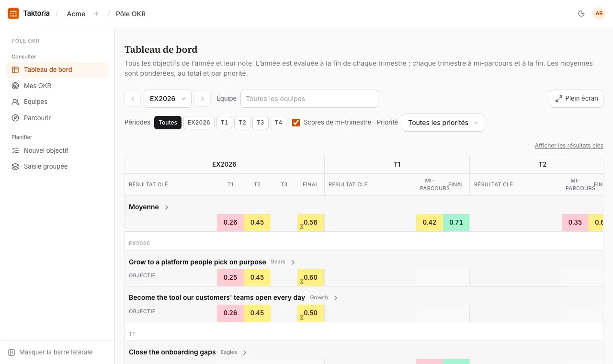613x364 pixels.
Task: Add a new workspace with the plus icon
Action: click(x=96, y=13)
